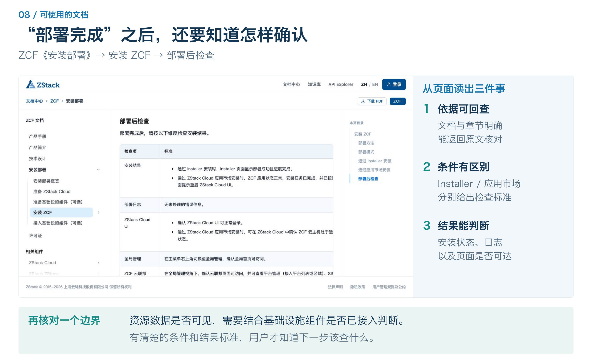The image size is (592, 364).
Task: Collapse the 安装部署 chevron
Action: coord(98,170)
